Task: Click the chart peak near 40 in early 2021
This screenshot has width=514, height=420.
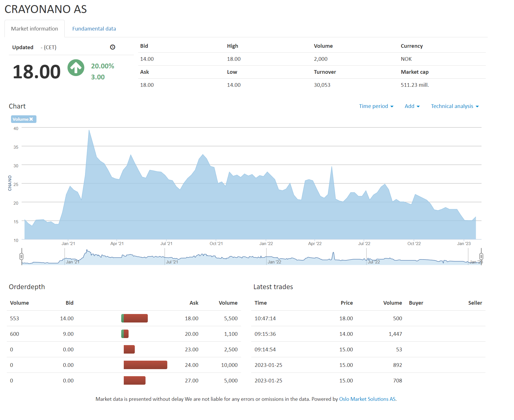Action: coord(89,130)
